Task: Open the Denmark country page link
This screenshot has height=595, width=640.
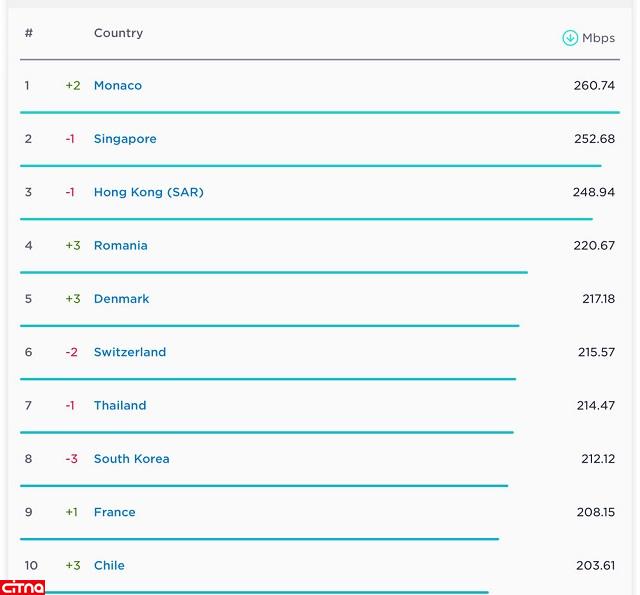Action: click(121, 299)
